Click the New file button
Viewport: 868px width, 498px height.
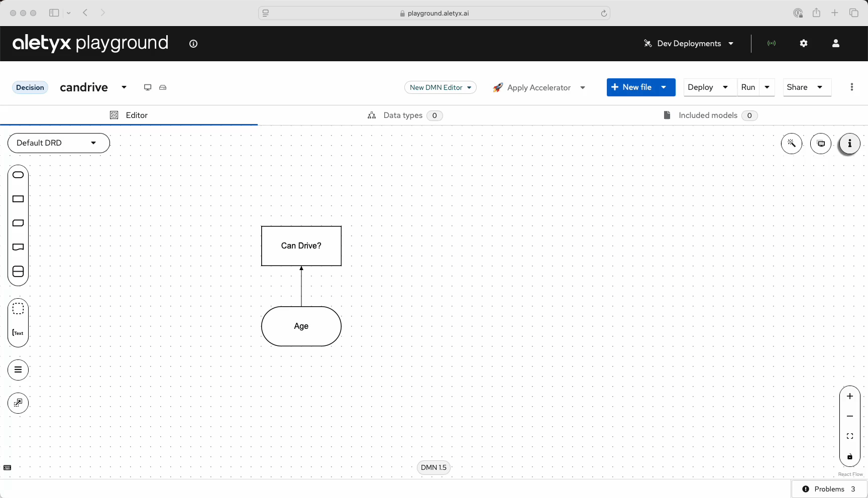(x=631, y=87)
